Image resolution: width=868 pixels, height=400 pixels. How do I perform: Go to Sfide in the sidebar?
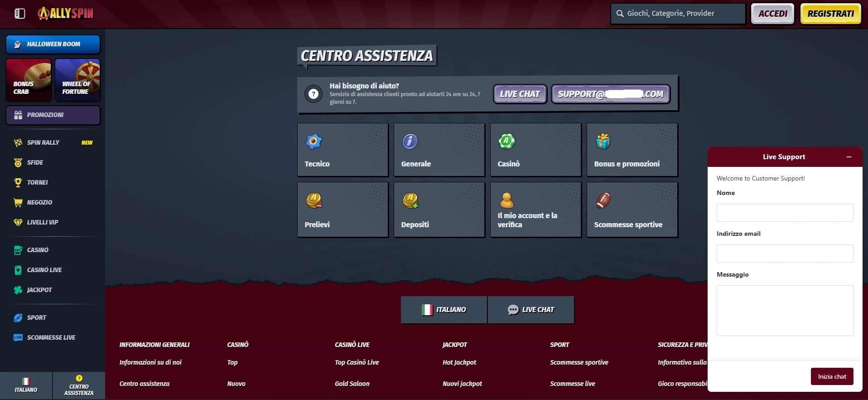click(x=53, y=162)
